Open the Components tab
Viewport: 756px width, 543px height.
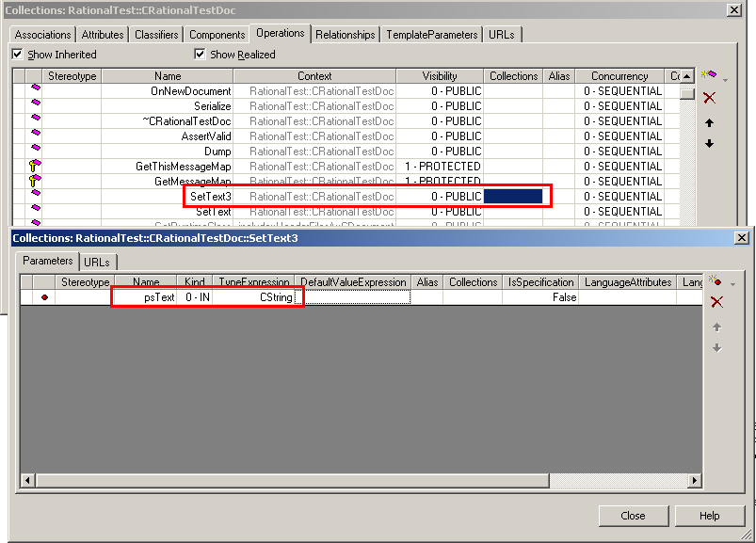pos(217,35)
